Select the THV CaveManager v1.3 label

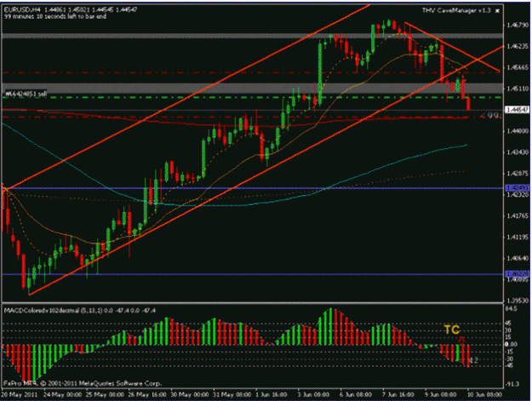pos(456,10)
